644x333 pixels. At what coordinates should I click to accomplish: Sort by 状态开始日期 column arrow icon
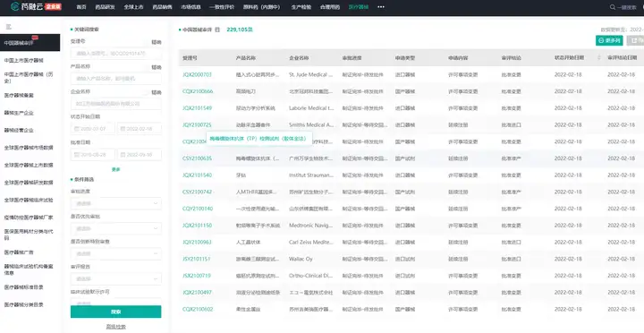[x=598, y=58]
